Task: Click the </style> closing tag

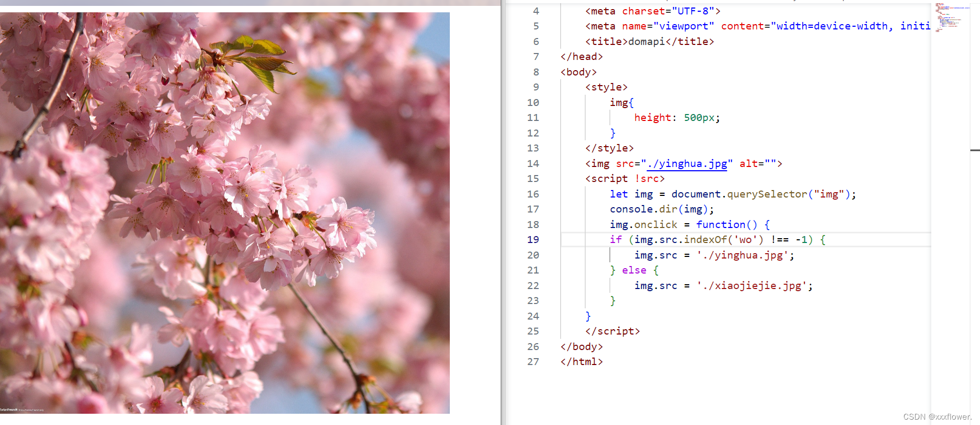Action: (x=609, y=148)
